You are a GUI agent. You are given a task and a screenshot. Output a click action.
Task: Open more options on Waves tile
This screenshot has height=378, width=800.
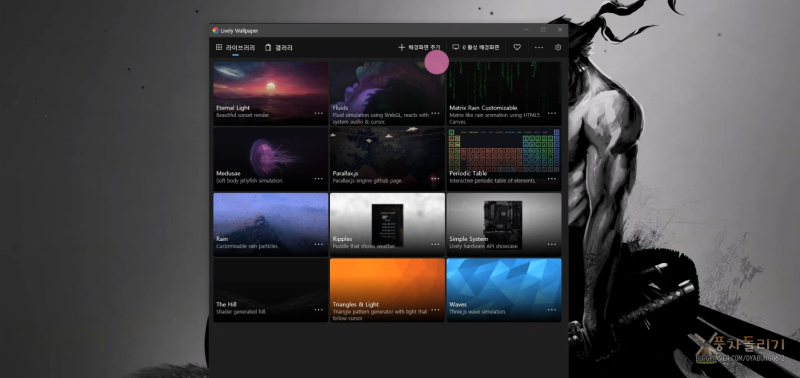click(x=552, y=310)
